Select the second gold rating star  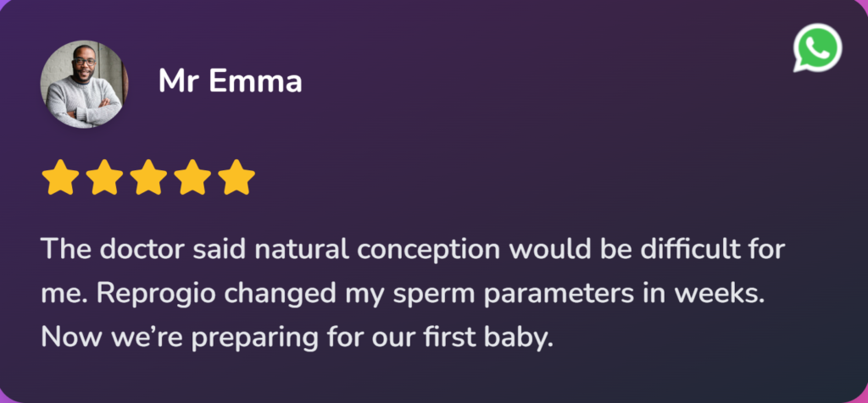103,179
